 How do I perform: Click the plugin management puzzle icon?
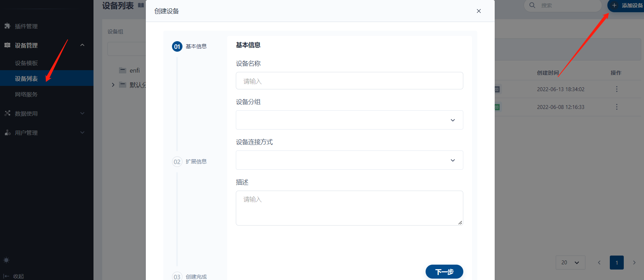[7, 26]
